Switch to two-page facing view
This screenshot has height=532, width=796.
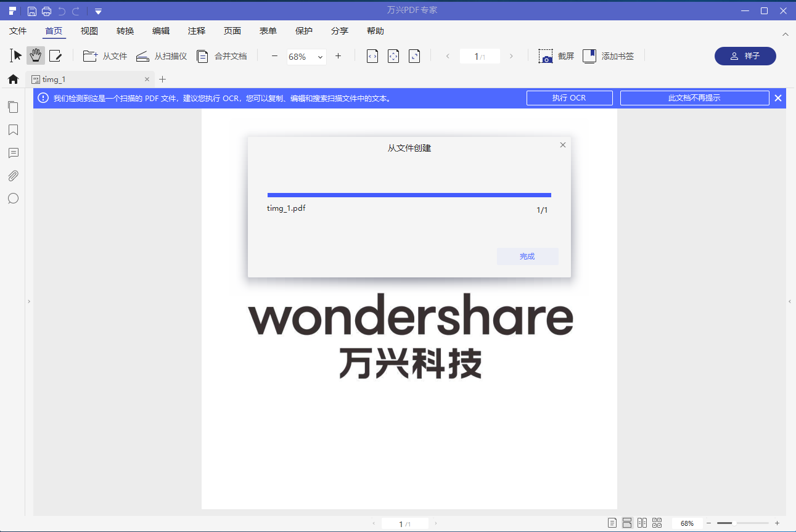[642, 523]
